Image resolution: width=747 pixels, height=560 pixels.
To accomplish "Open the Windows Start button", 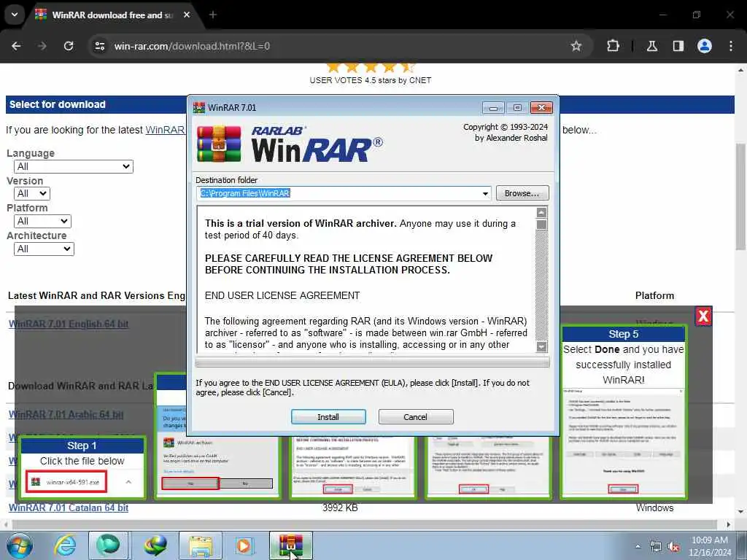I will 20,545.
